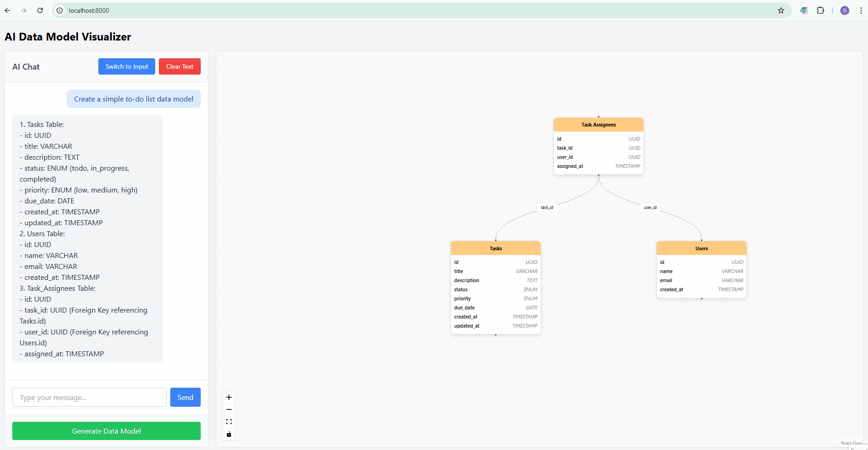Click 'due_date' row in Tasks node
The height and width of the screenshot is (450, 868).
(x=496, y=308)
